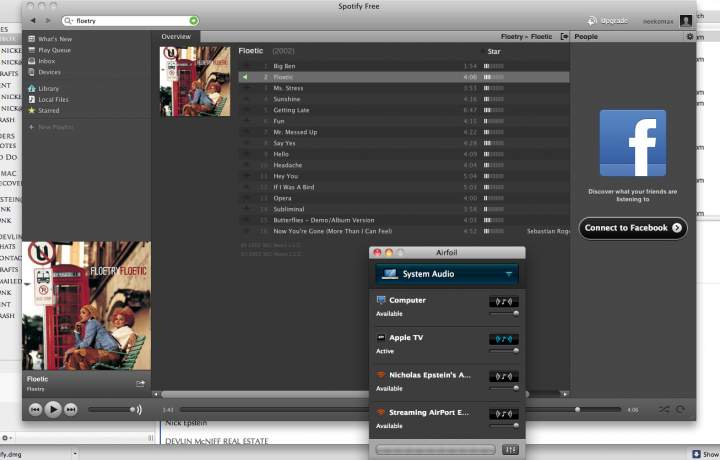Select the track Opera
The width and height of the screenshot is (720, 460).
pos(404,198)
